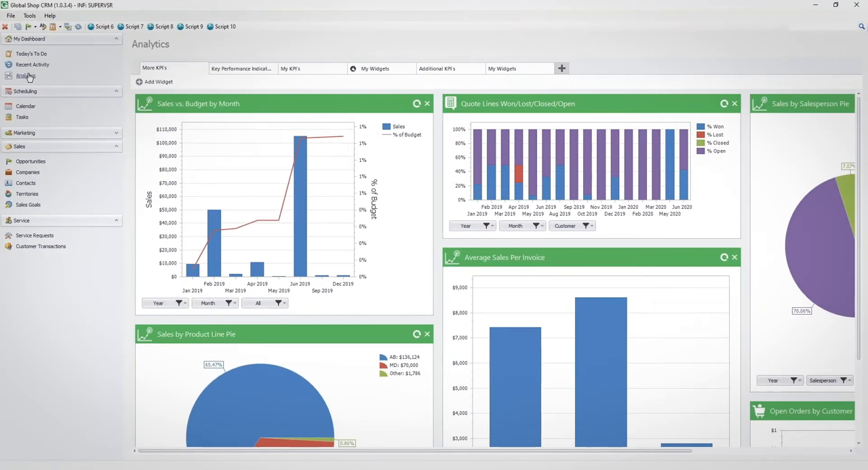This screenshot has height=470, width=868.
Task: Open Year filter in Quote Lines widget
Action: click(x=472, y=226)
